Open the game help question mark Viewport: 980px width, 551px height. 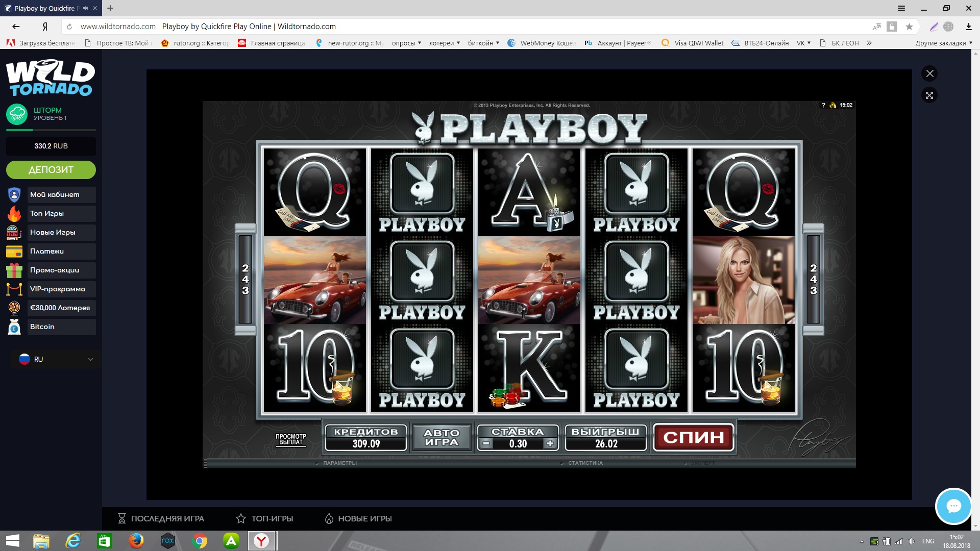[x=823, y=105]
